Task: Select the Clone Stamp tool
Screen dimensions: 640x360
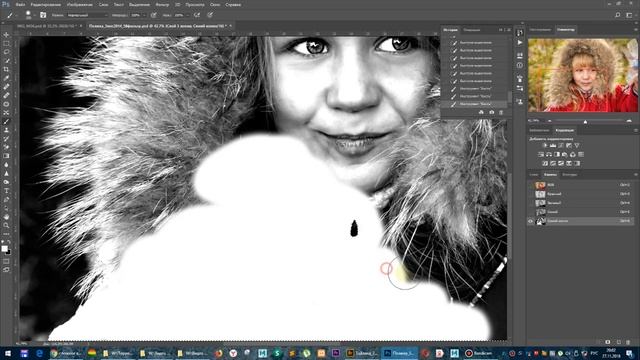Action: [6, 130]
